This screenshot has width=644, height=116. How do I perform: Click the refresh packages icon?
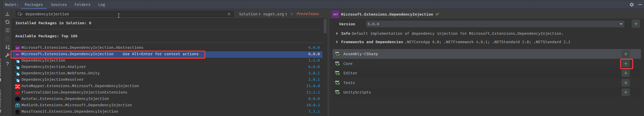[7, 22]
